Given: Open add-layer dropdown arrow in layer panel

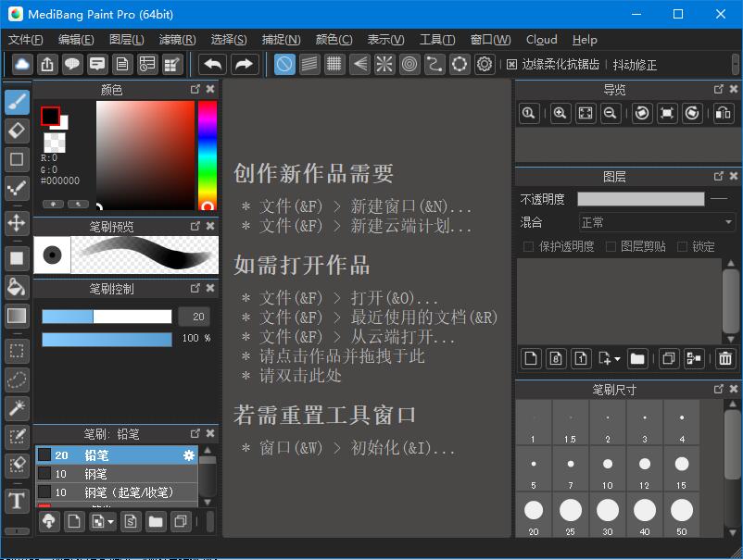Looking at the screenshot, I should [617, 359].
